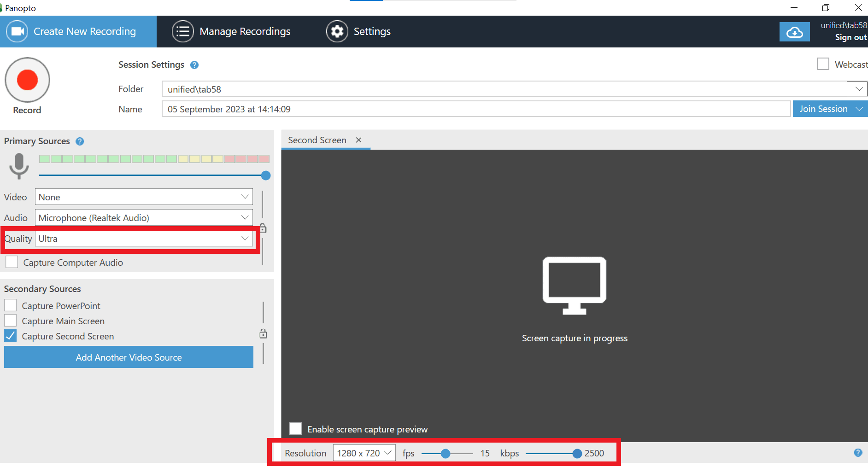This screenshot has height=467, width=868.
Task: Open the Video source dropdown
Action: (x=144, y=197)
